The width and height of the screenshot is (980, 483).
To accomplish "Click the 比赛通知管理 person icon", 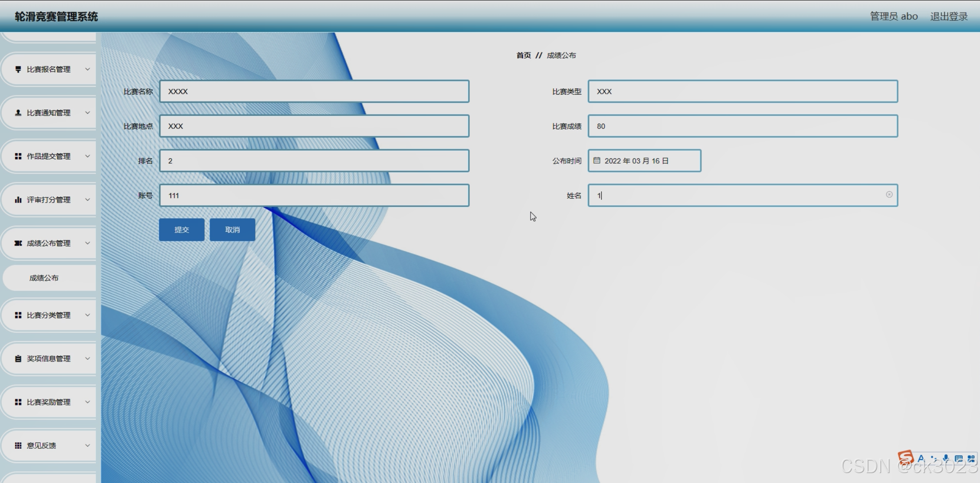I will pyautogui.click(x=18, y=113).
